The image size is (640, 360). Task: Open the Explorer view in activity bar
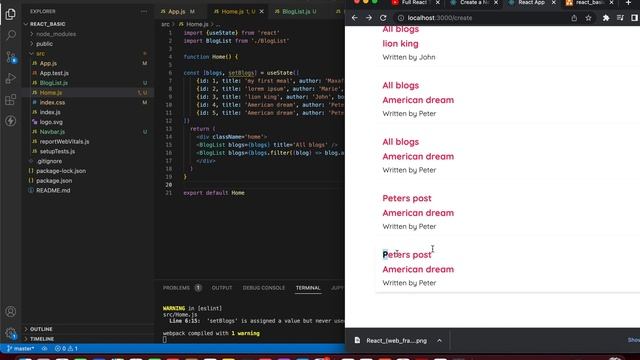coord(11,14)
